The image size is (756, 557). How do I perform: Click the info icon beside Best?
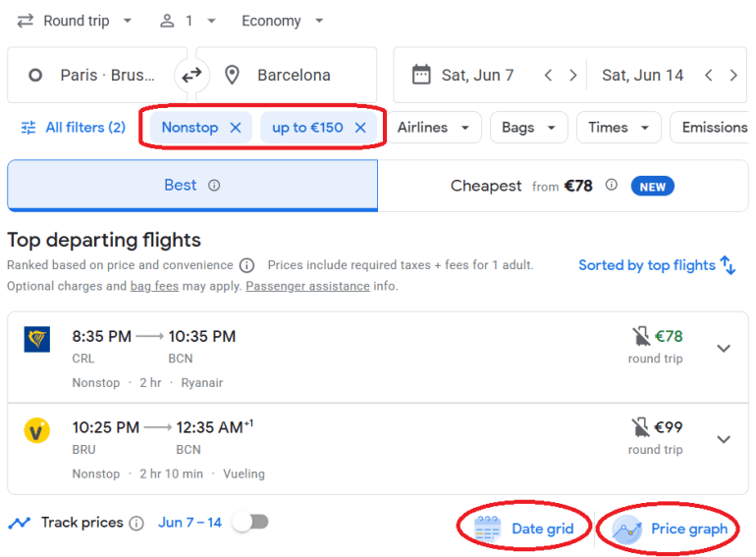(x=214, y=186)
